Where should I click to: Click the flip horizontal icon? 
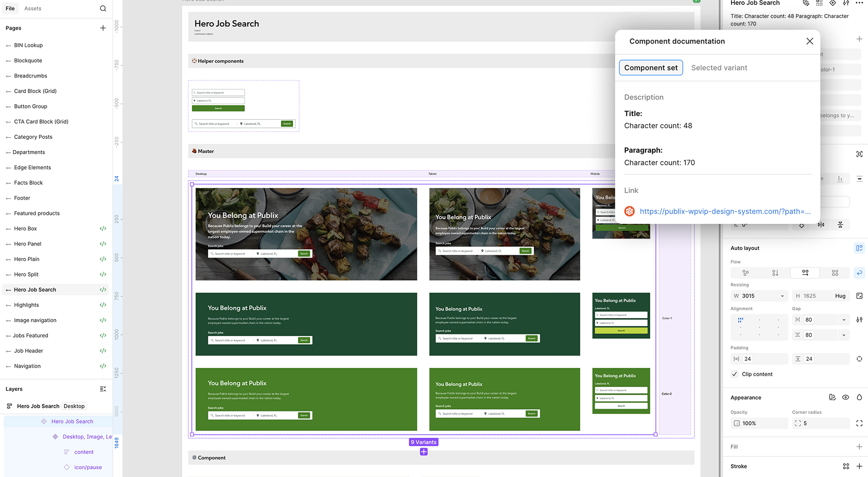(x=821, y=224)
